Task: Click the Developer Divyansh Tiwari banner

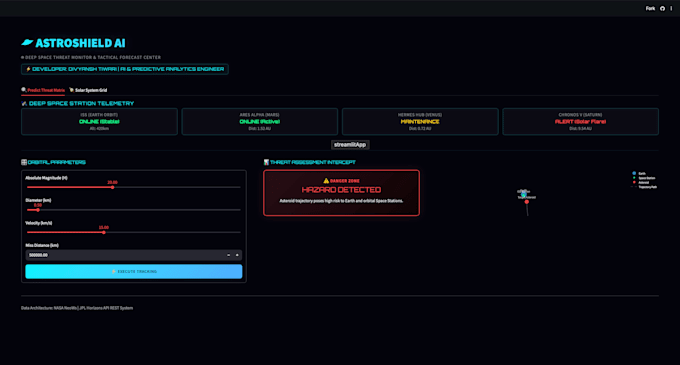Action: coord(125,69)
